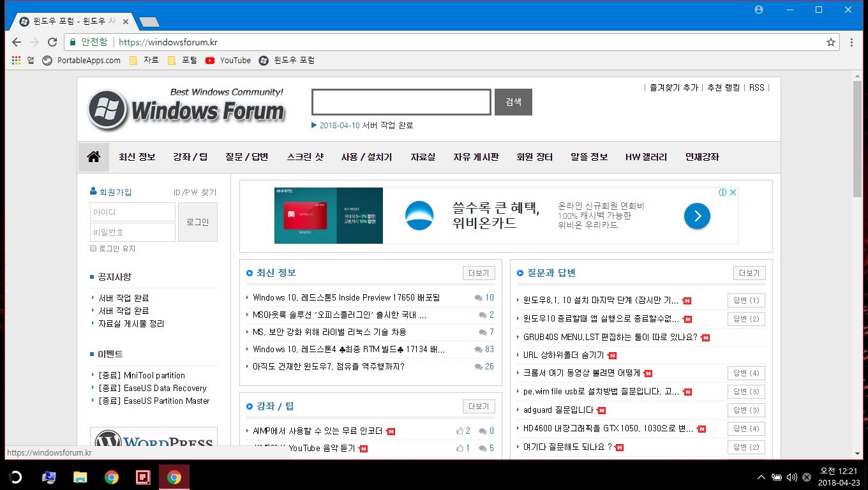The image size is (868, 490).
Task: Click the 검색 search button
Action: pos(513,102)
